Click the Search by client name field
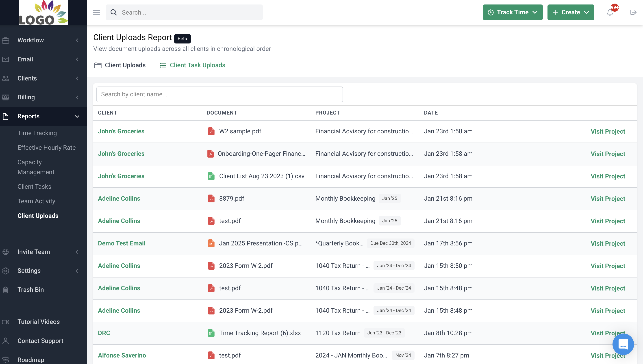Viewport: 643px width, 364px height. click(x=219, y=94)
